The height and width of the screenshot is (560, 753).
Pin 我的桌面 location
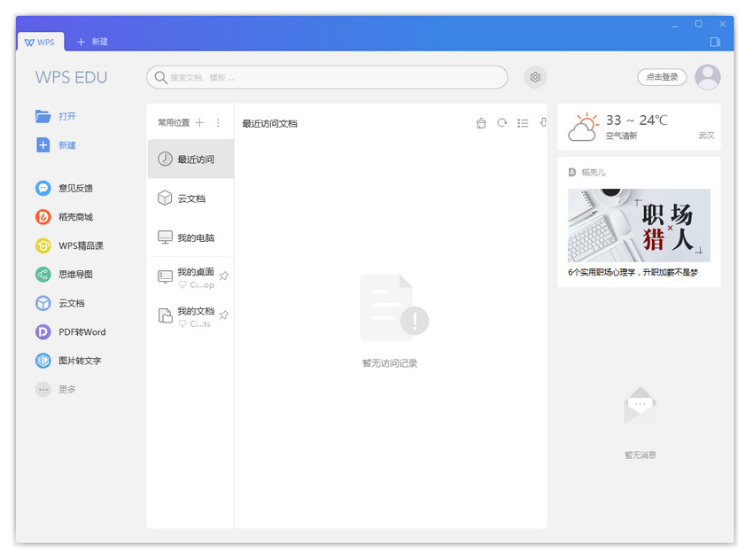tap(224, 276)
